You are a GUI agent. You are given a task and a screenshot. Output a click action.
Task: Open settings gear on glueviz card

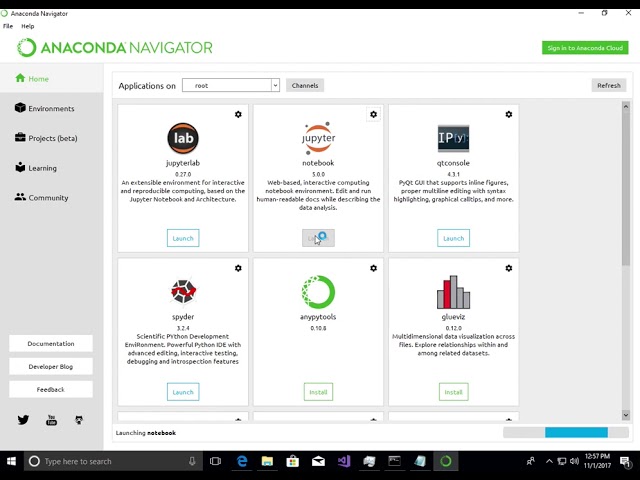point(509,268)
